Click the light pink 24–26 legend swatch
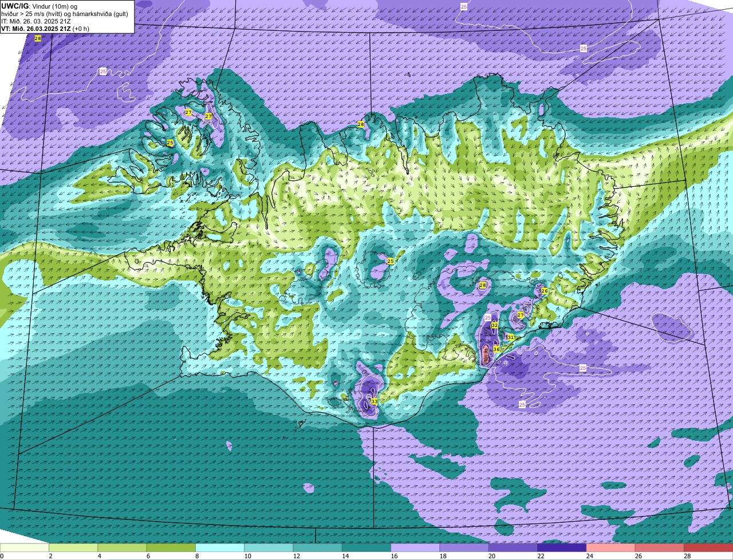The image size is (733, 560). coord(610,548)
